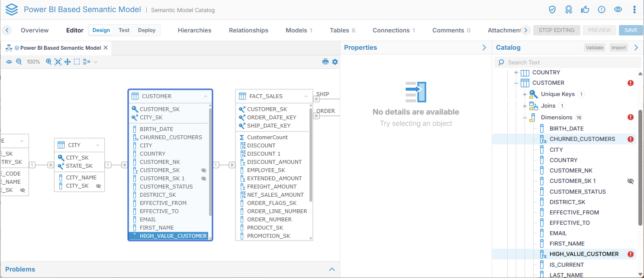Click the Catalog Search Text field
644x278 pixels.
[567, 62]
